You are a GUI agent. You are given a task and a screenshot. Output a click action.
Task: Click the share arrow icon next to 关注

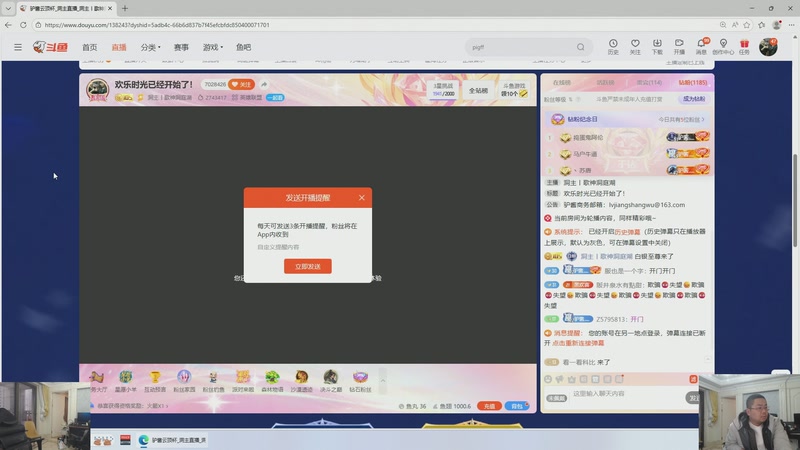(x=264, y=84)
